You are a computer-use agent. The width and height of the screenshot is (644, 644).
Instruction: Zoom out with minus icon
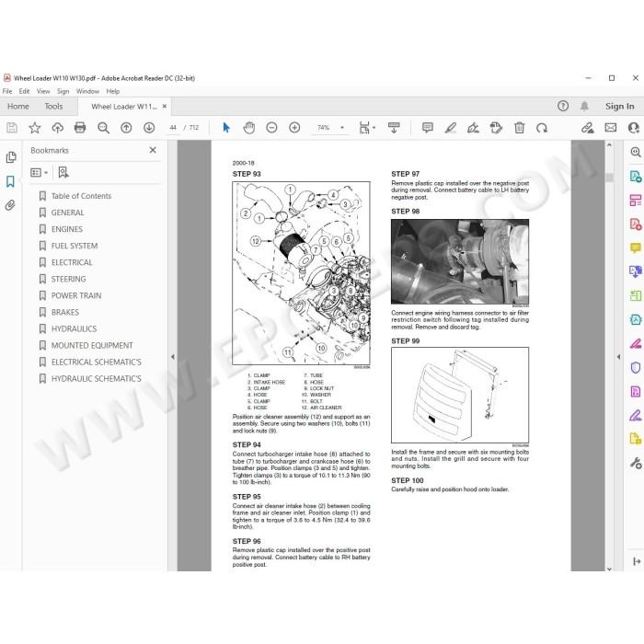pos(271,128)
